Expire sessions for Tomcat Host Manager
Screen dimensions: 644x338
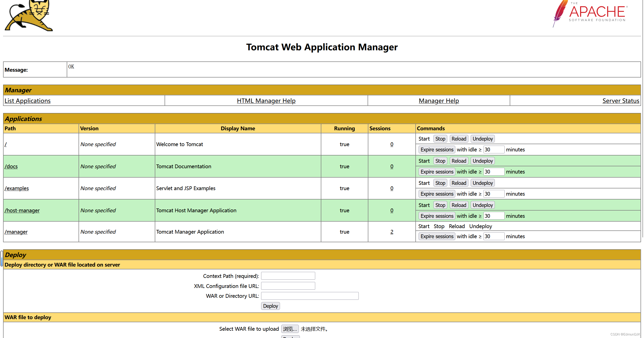[x=437, y=216]
